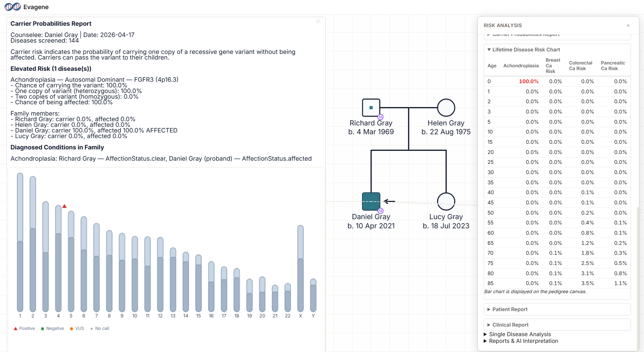Select Richard Gray's square pedigree symbol
The width and height of the screenshot is (644, 352).
[371, 107]
